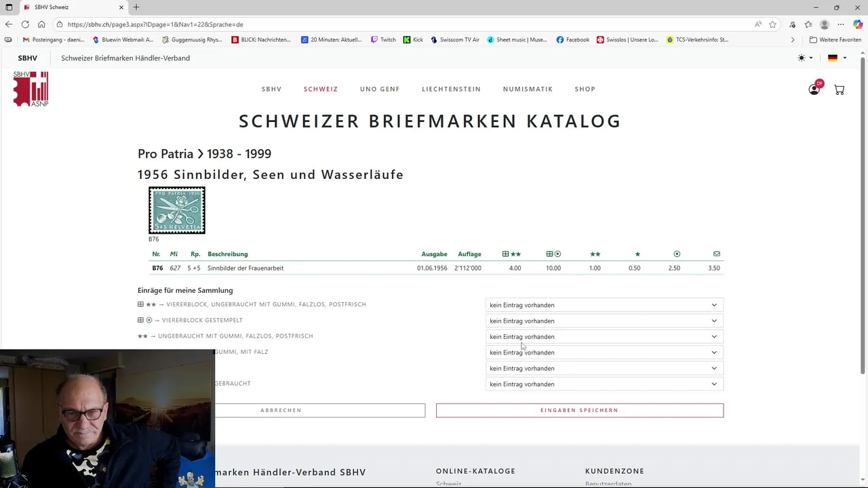Click the ABBRECHEN button

tap(281, 410)
